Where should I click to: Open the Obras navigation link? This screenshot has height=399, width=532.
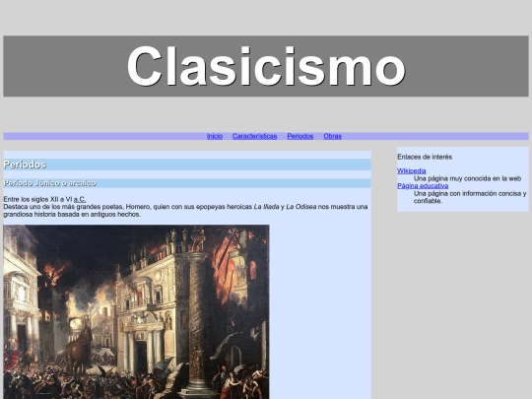332,136
